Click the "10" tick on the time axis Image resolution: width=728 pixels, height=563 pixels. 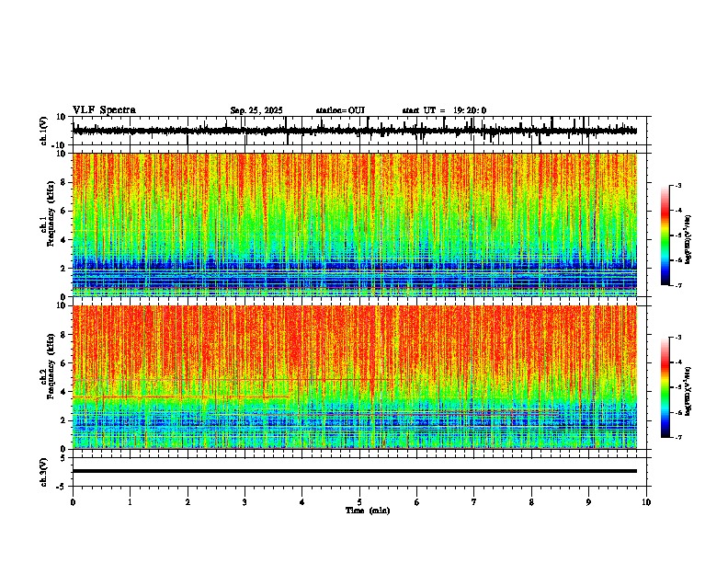[646, 502]
